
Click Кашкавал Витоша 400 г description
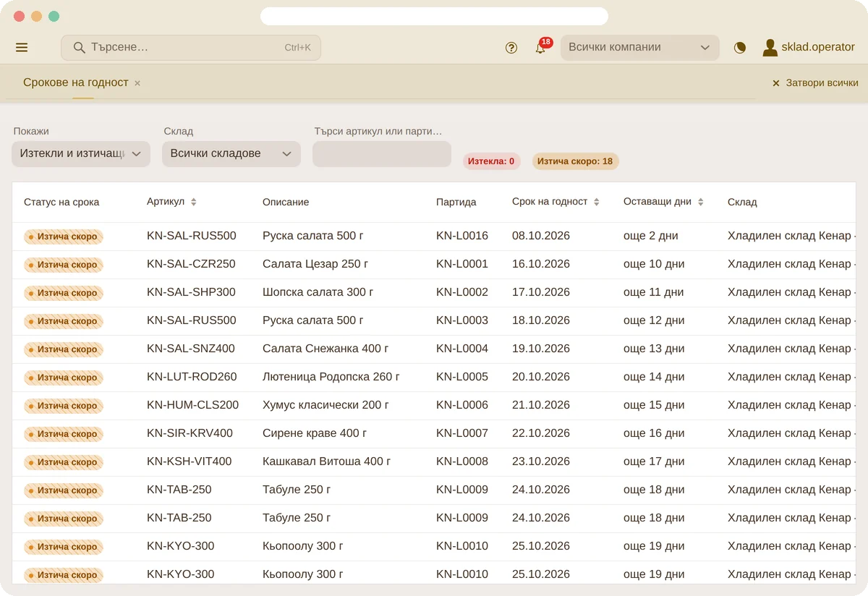(327, 461)
